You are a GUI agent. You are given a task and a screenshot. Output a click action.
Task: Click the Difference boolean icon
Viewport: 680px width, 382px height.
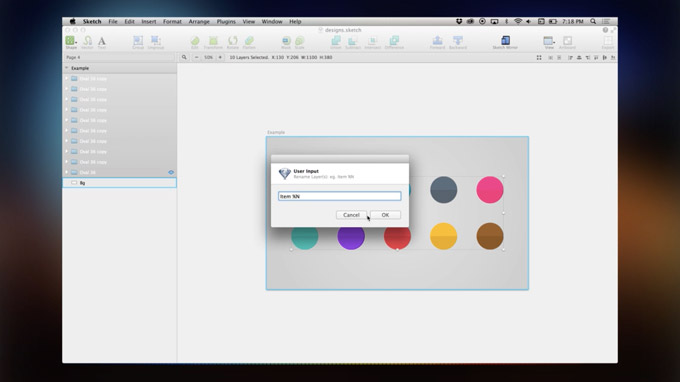(x=394, y=42)
